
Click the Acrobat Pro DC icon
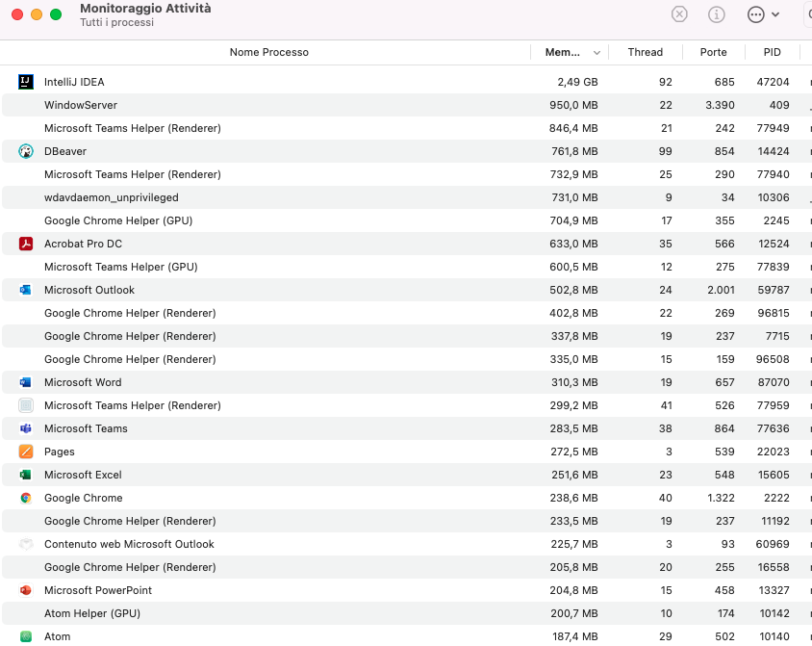coord(26,244)
